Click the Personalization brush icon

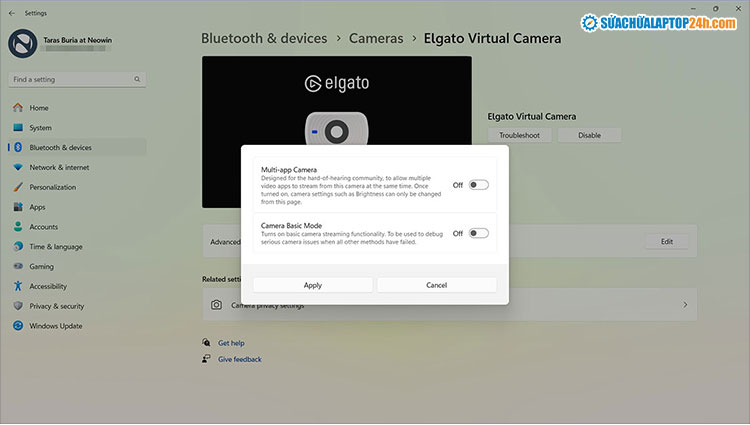pyautogui.click(x=18, y=187)
